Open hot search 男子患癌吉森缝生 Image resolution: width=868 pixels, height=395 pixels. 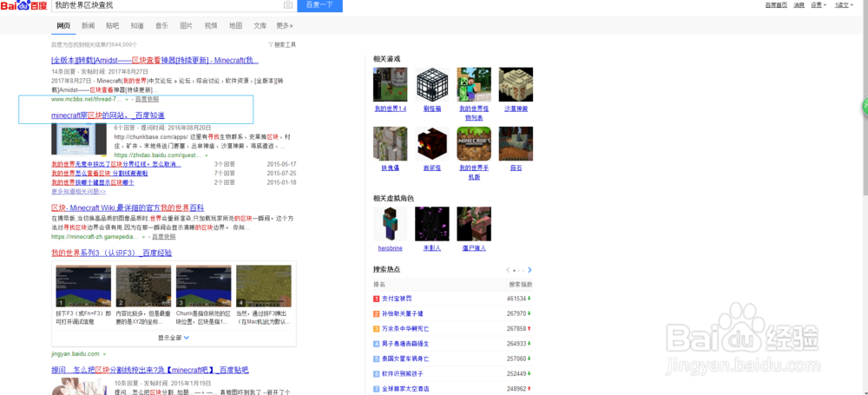click(405, 344)
